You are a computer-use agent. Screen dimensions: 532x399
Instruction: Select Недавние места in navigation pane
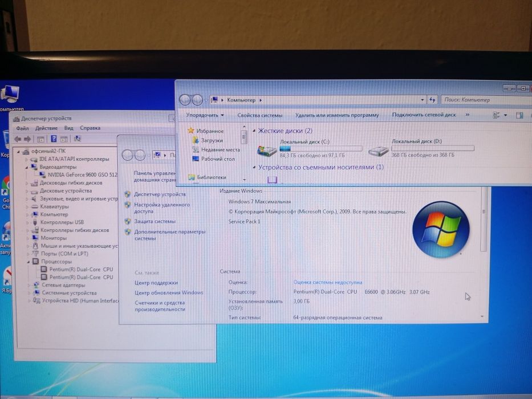[x=220, y=149]
